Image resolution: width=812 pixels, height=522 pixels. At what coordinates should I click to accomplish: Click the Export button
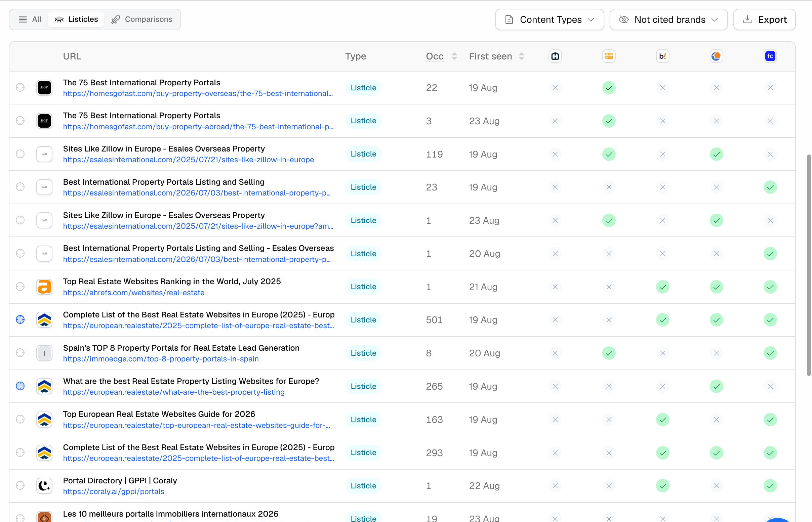coord(765,20)
